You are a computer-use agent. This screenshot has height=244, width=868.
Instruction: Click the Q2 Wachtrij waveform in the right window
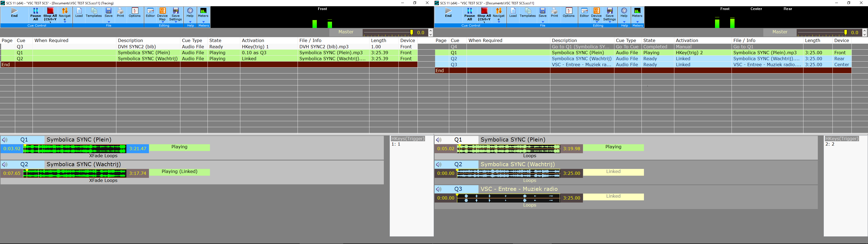click(x=508, y=173)
